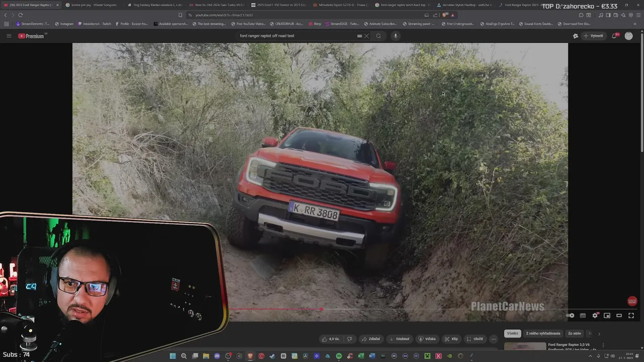Open the YouTube account avatar menu

628,36
